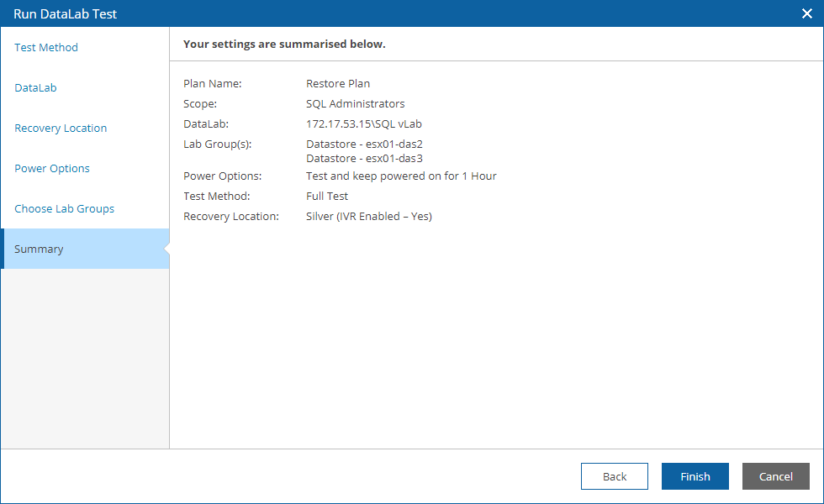Click the 'Scope:' label

coord(200,104)
